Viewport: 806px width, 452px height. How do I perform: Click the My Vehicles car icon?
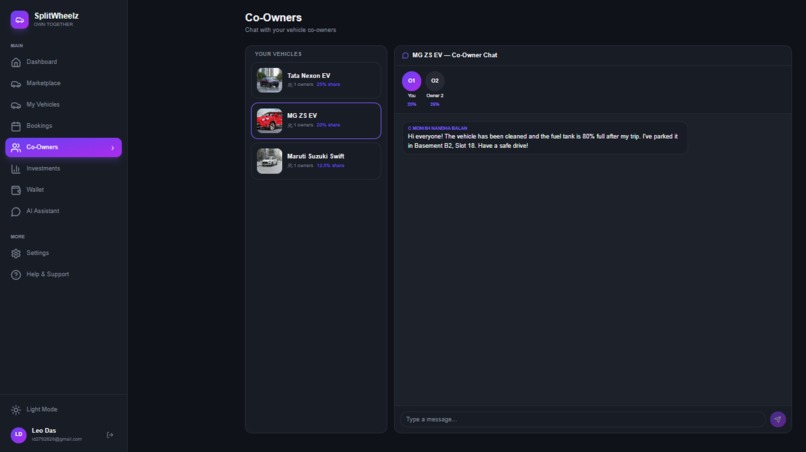coord(16,105)
